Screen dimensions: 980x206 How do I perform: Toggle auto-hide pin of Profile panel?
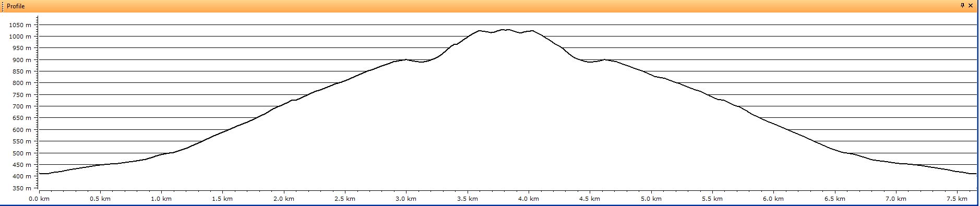[x=963, y=6]
